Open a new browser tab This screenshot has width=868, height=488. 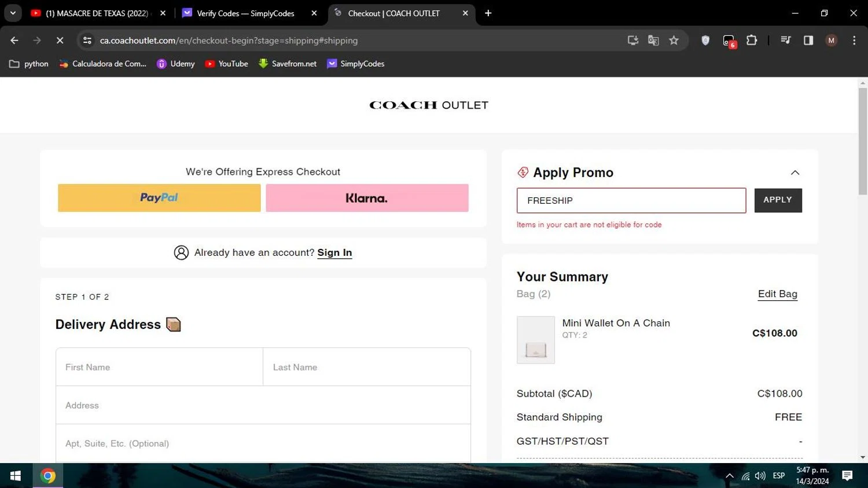488,13
